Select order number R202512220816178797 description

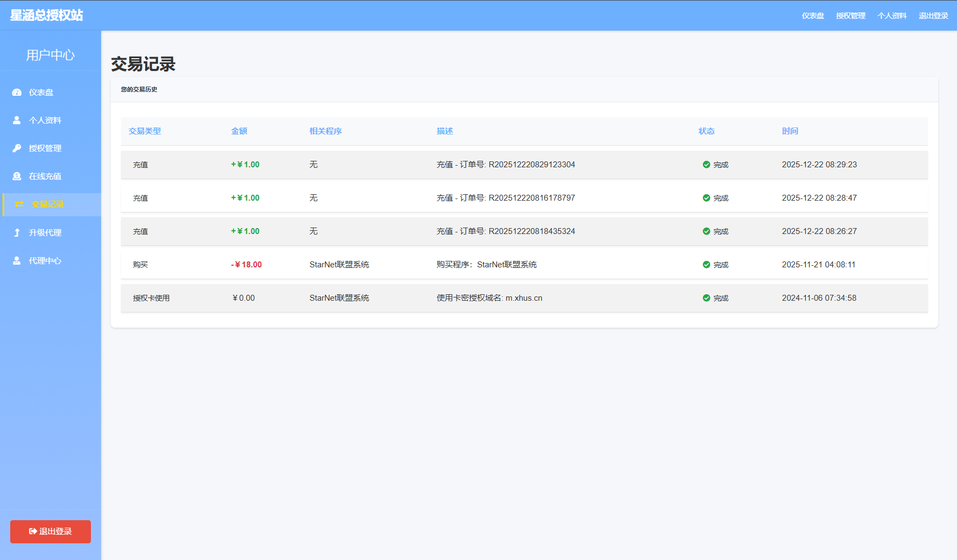point(506,198)
